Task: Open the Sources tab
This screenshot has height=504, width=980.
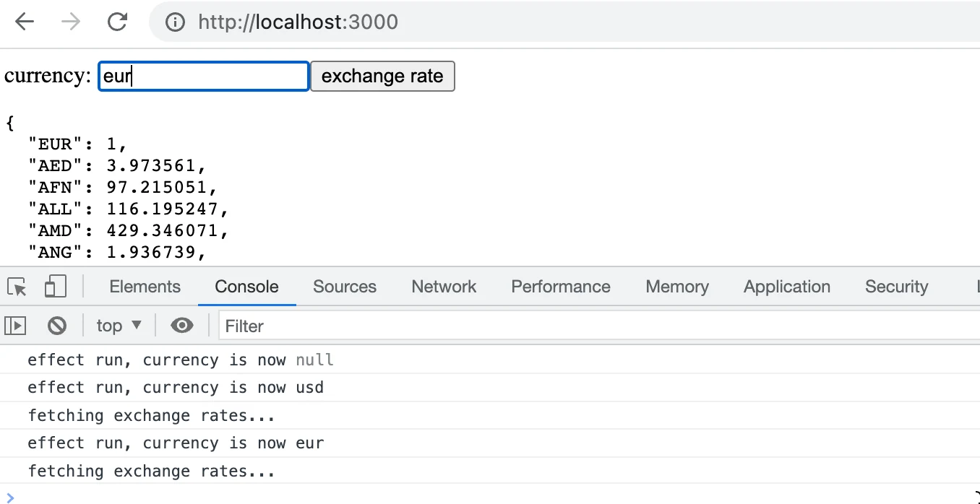Action: tap(345, 287)
